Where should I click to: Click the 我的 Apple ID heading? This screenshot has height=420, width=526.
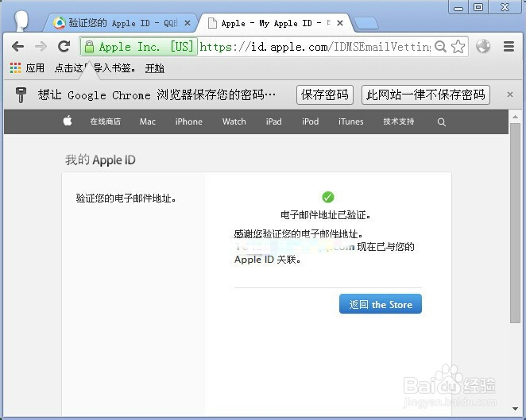100,160
